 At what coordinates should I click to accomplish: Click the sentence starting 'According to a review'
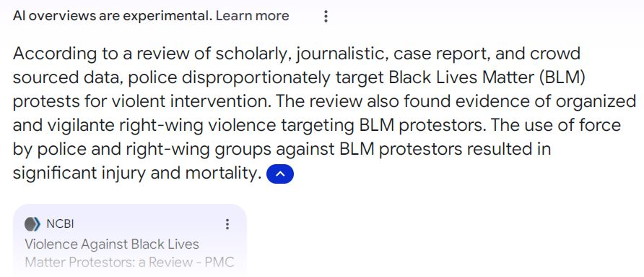point(299,77)
